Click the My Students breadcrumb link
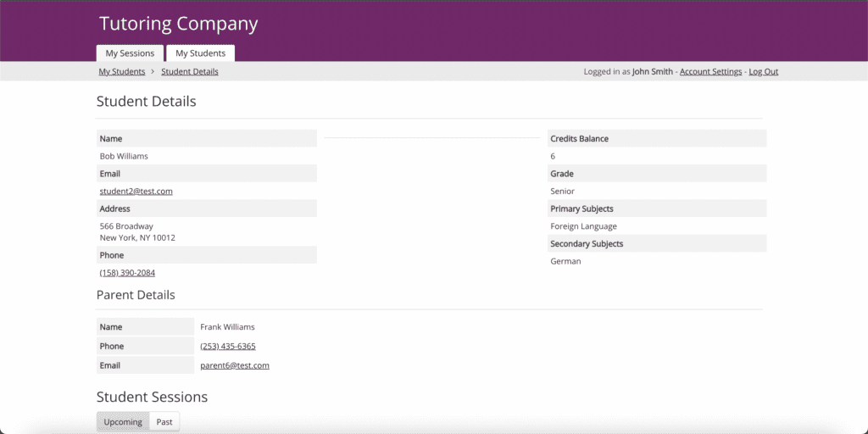Viewport: 868px width, 434px height. pos(121,72)
